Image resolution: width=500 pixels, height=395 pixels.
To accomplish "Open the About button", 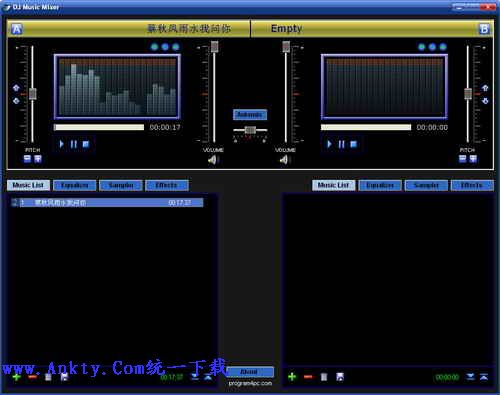I will 250,372.
